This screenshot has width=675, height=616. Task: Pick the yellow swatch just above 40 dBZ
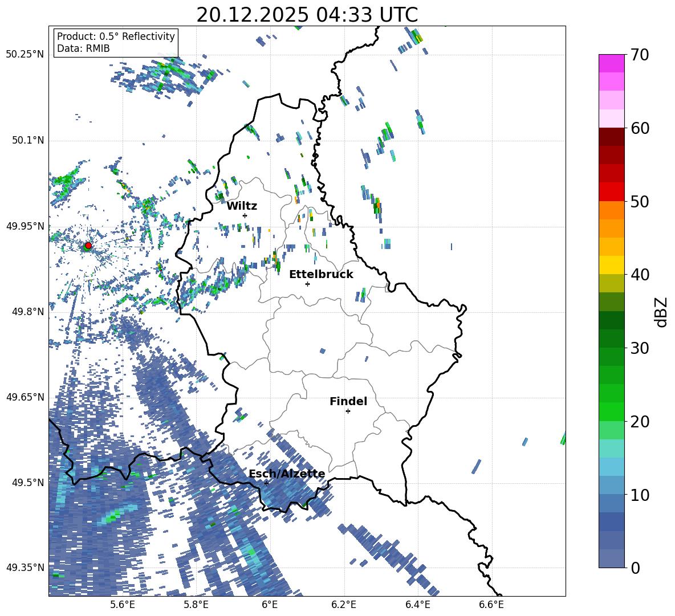[611, 266]
